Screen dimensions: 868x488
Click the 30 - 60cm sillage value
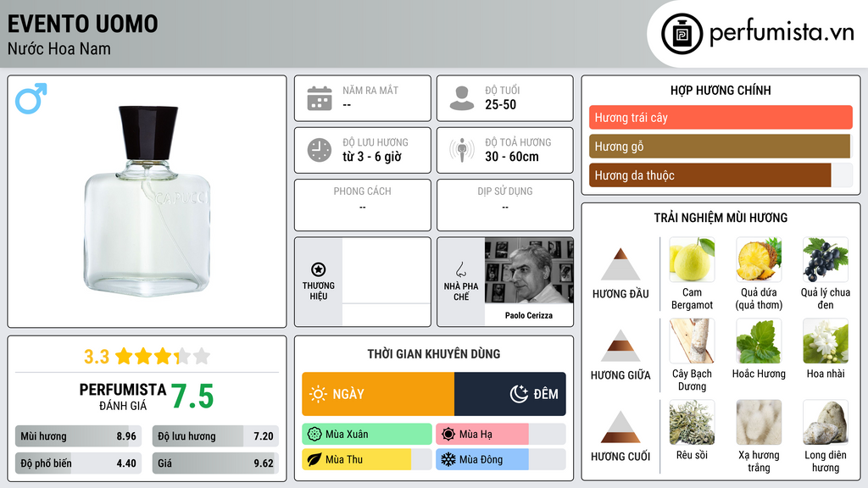coord(512,157)
